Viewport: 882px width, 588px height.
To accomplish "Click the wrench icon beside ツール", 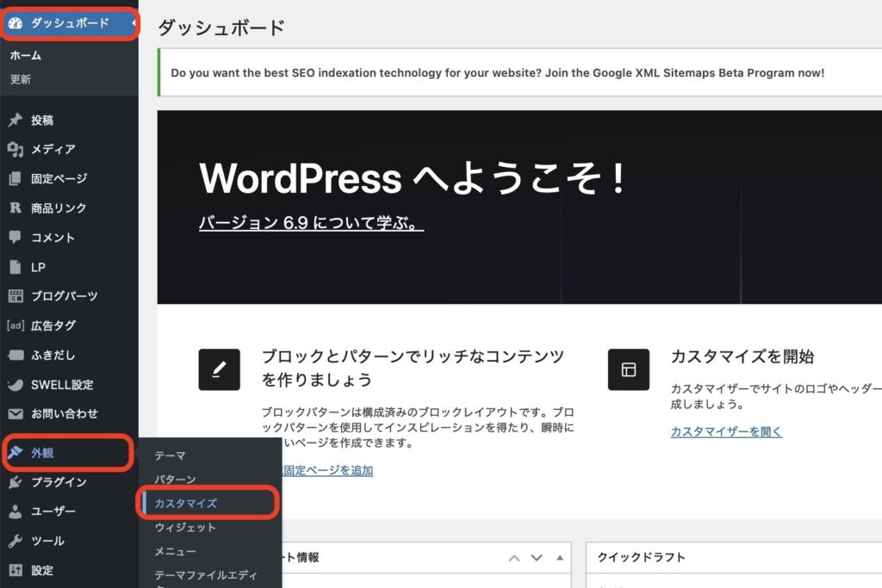I will (15, 541).
